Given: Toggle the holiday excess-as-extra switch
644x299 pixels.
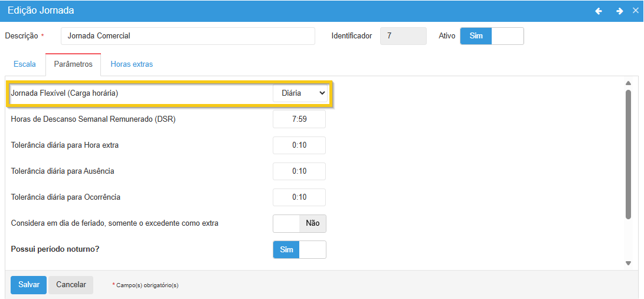Looking at the screenshot, I should click(299, 223).
